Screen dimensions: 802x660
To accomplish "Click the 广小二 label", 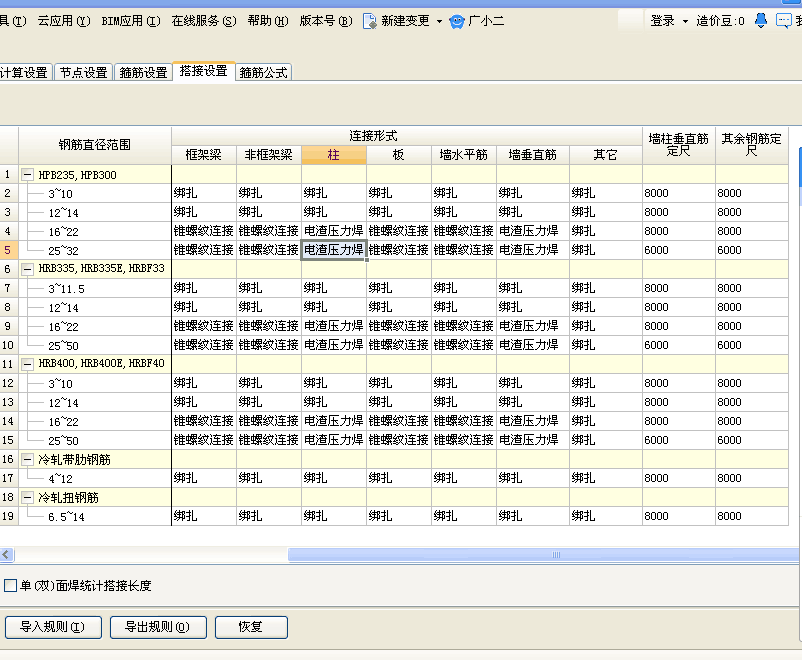I will (486, 21).
